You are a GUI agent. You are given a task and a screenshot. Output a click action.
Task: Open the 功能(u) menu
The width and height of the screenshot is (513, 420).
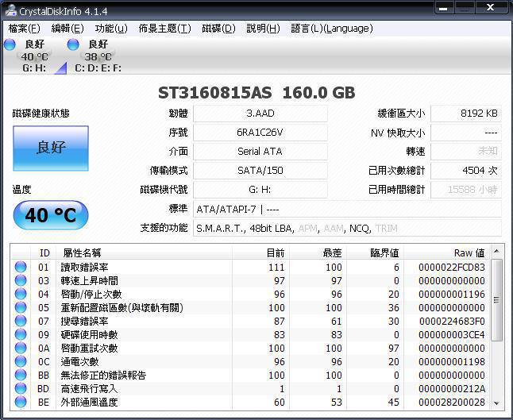pyautogui.click(x=111, y=29)
